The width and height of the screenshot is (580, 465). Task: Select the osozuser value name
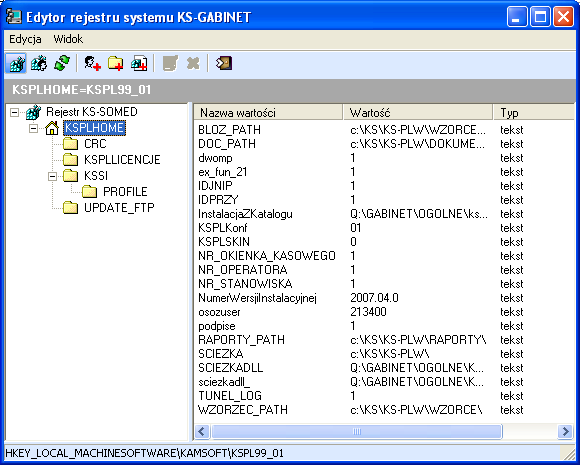[219, 312]
